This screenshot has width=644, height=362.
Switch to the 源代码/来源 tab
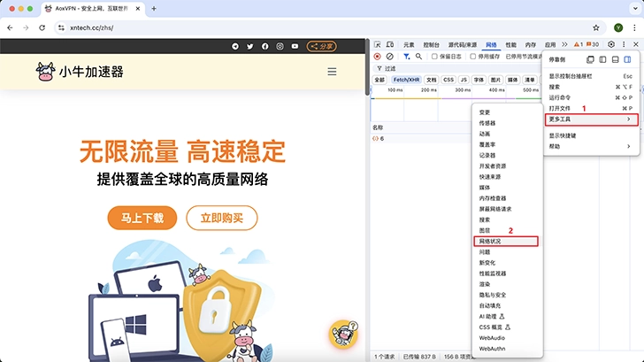tap(463, 45)
